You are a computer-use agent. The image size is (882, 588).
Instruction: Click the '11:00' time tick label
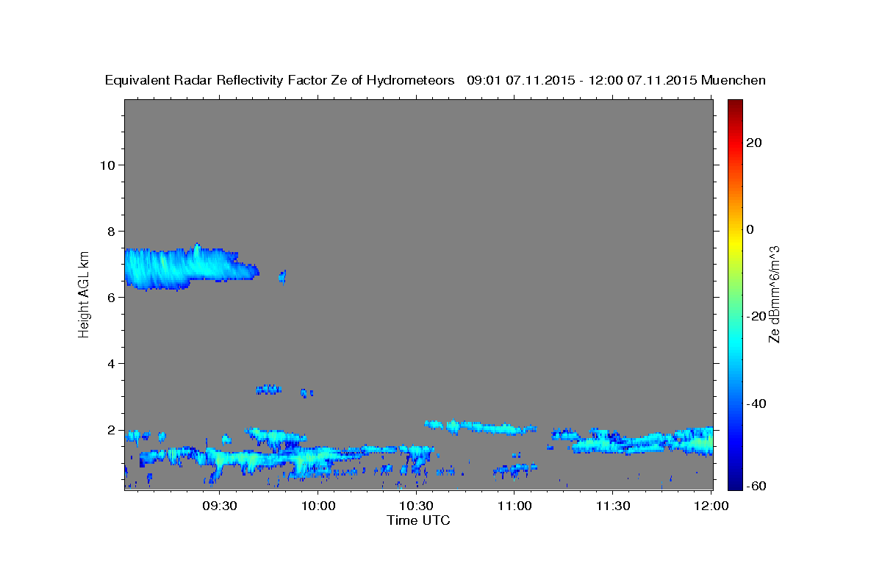(514, 506)
